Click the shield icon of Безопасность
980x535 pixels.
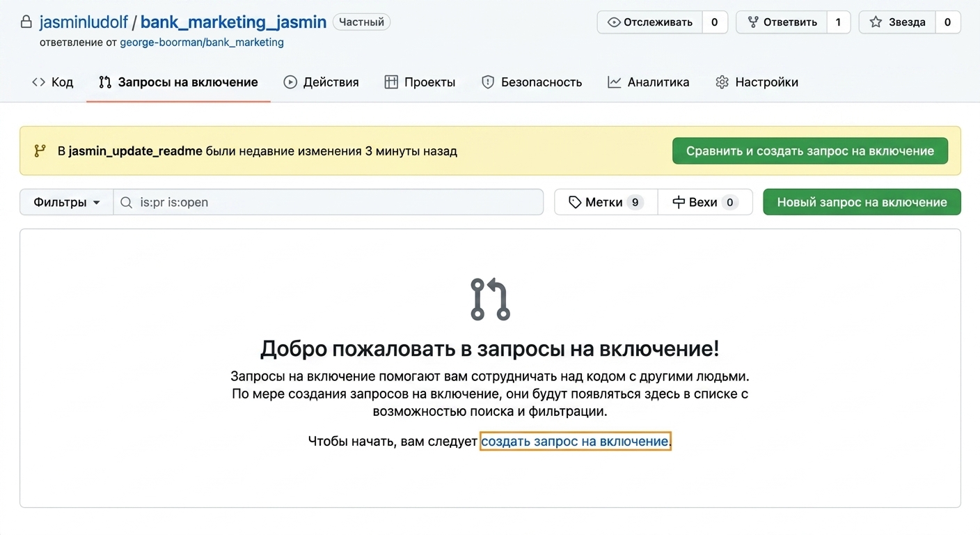click(x=488, y=82)
